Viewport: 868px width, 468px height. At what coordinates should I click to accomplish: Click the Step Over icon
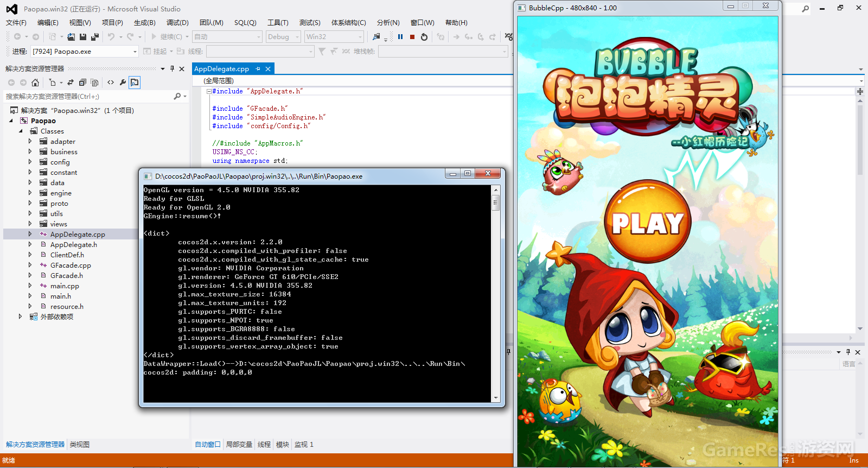[x=480, y=36]
